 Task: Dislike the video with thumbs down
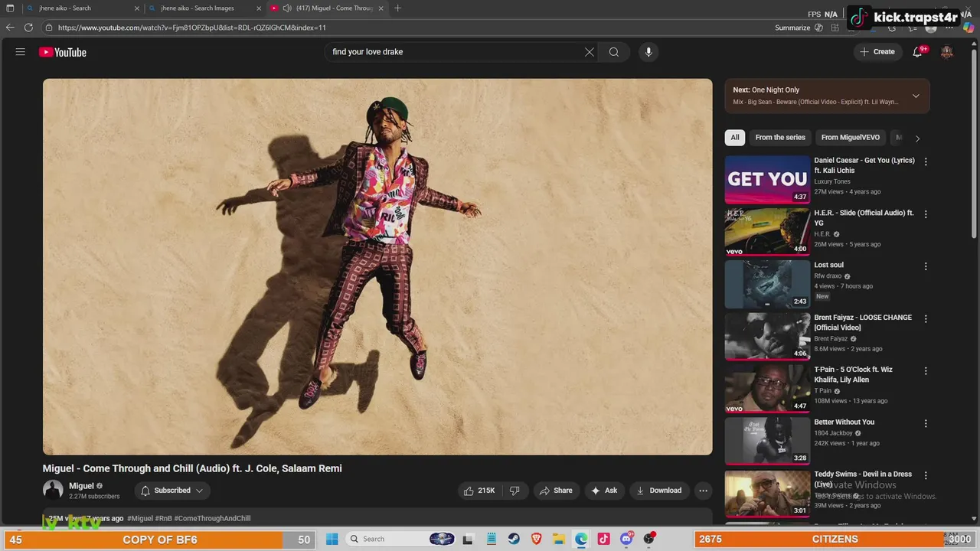tap(514, 491)
